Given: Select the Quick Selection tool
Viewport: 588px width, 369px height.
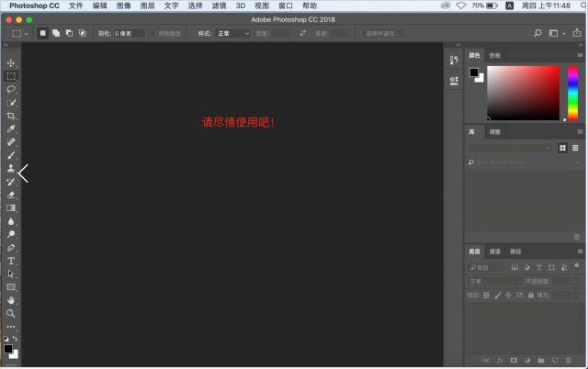Looking at the screenshot, I should tap(11, 103).
